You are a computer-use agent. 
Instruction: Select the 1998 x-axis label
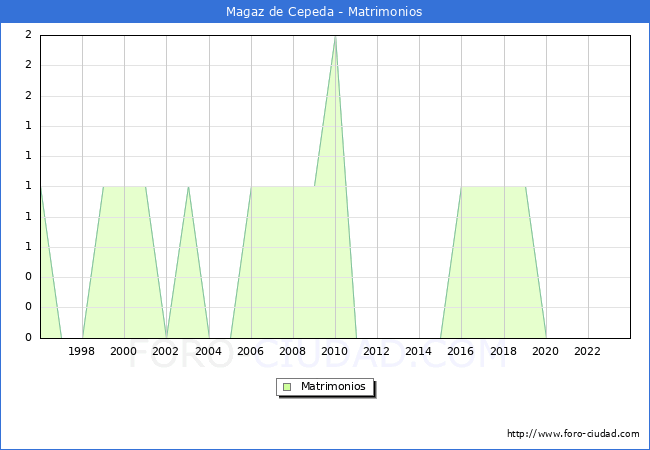click(82, 351)
